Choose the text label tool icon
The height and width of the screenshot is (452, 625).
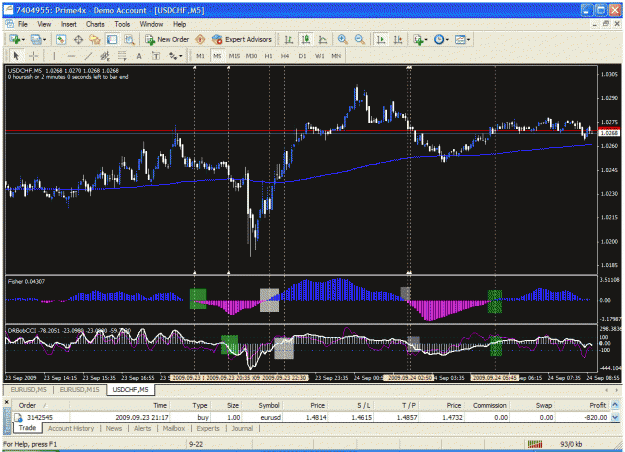156,56
